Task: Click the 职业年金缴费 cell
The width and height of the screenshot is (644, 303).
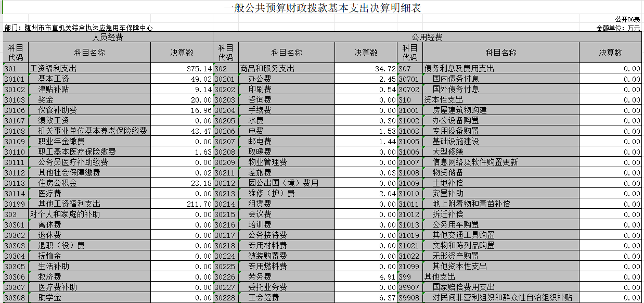Action: 89,141
